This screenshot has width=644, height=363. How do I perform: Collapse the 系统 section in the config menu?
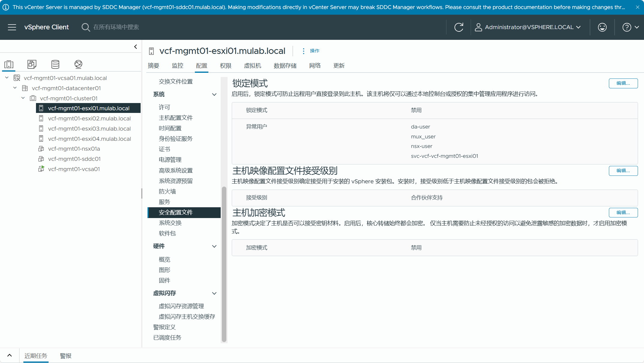pyautogui.click(x=214, y=95)
